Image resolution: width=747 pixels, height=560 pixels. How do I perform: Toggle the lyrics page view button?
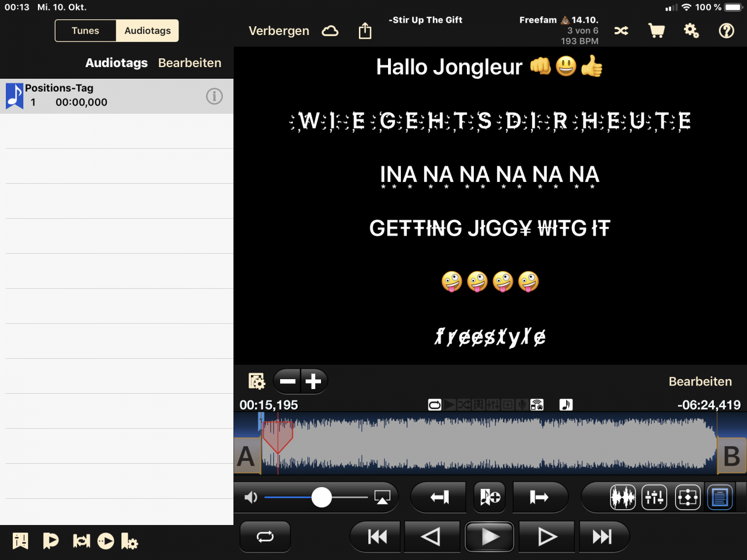click(x=720, y=498)
